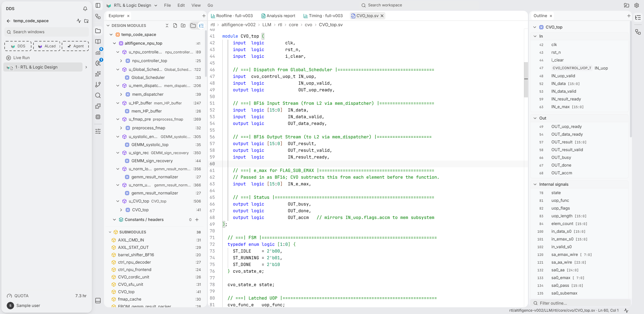Open the workspace folder settings icon

point(86,21)
